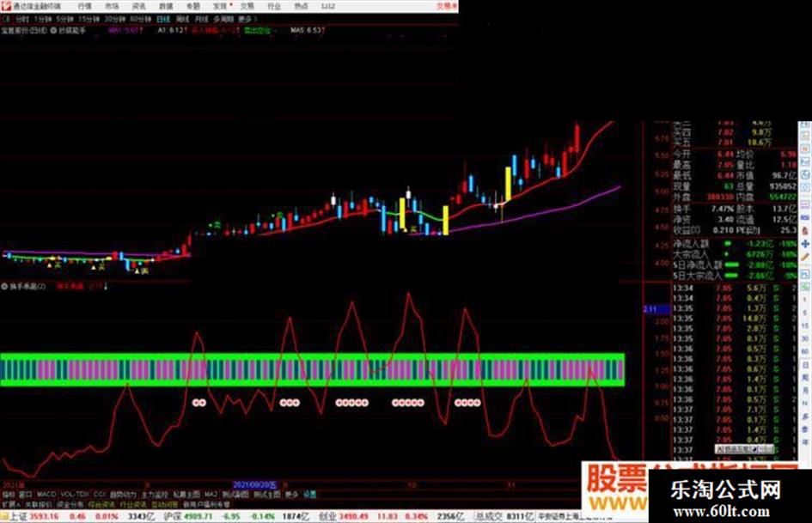Screen dimensions: 812x523
Task: Click the Tongdaxin logo icon in title bar
Action: point(6,6)
